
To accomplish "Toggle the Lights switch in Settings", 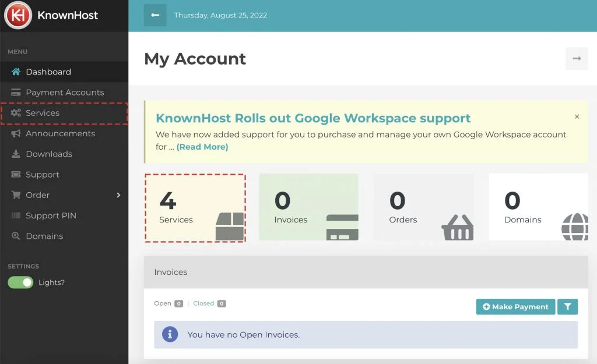I will (x=20, y=282).
